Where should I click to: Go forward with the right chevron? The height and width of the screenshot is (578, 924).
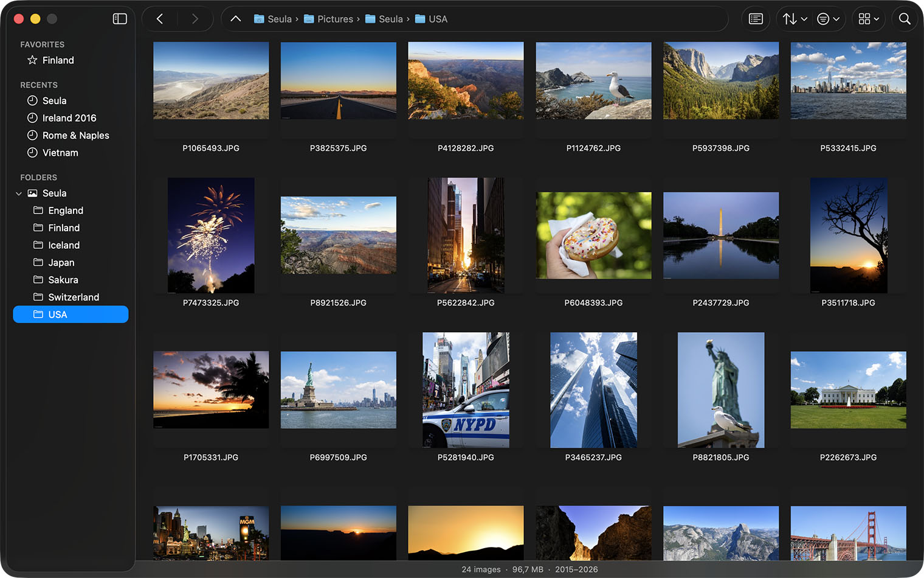195,19
